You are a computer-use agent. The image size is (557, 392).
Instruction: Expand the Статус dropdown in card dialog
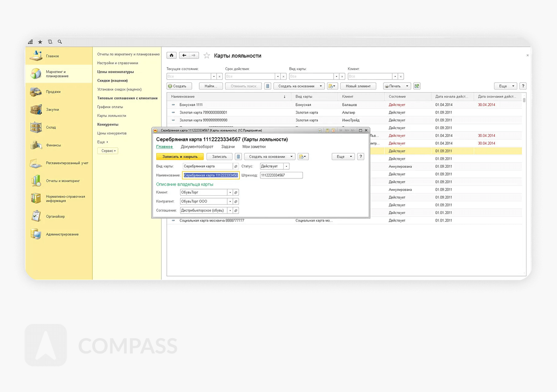click(x=286, y=166)
